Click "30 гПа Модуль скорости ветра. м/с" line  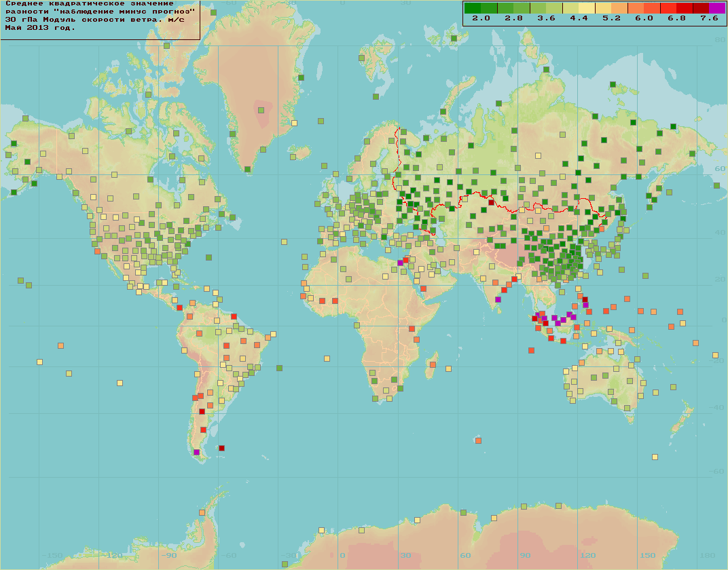click(94, 20)
